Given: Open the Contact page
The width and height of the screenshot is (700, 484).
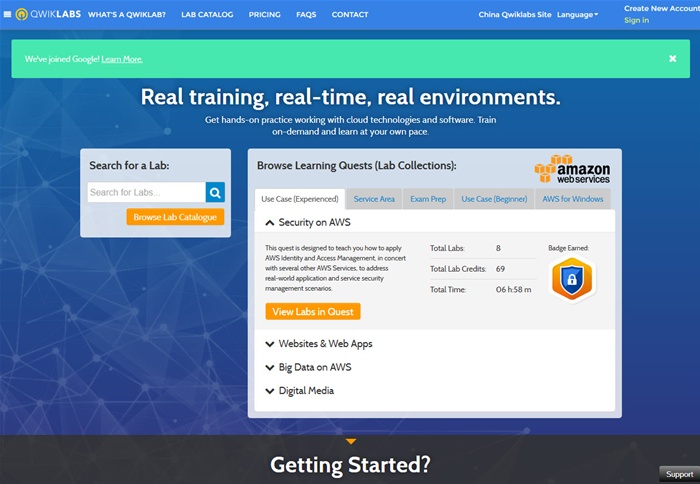Looking at the screenshot, I should [350, 14].
